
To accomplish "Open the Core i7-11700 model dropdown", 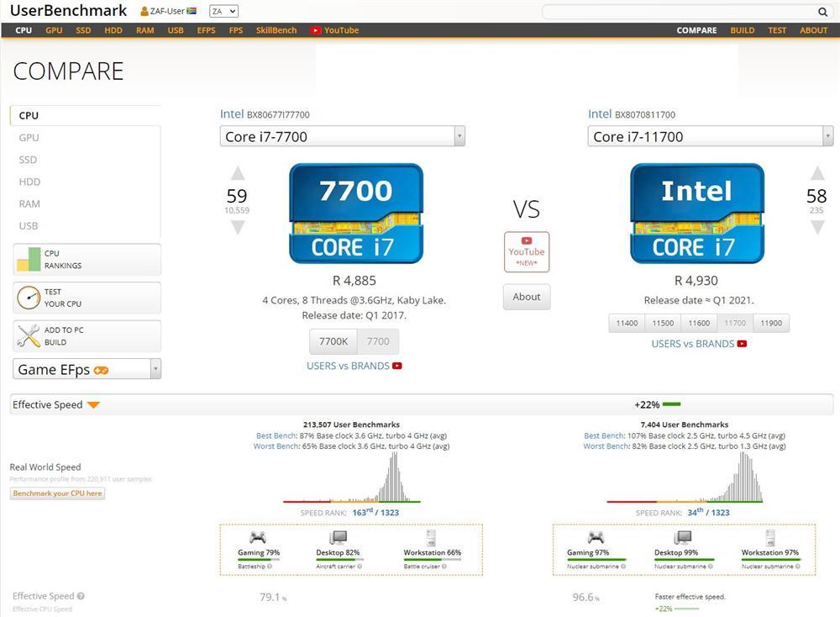I will (711, 136).
